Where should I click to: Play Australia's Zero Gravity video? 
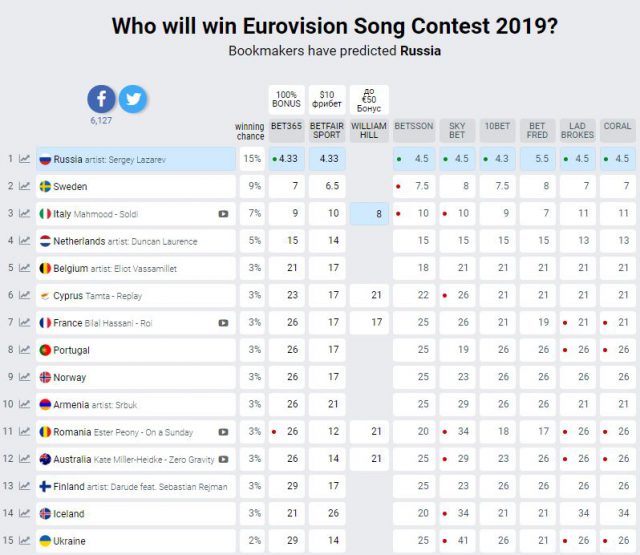223,459
